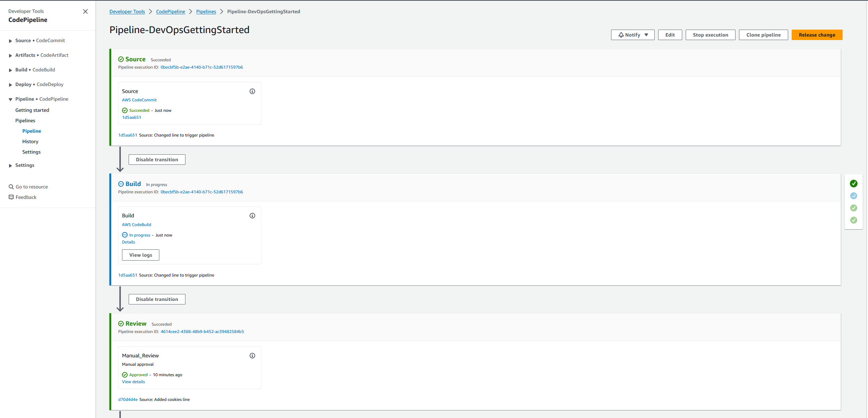The height and width of the screenshot is (418, 868).
Task: Disable transition between Source and Build
Action: [x=157, y=160]
